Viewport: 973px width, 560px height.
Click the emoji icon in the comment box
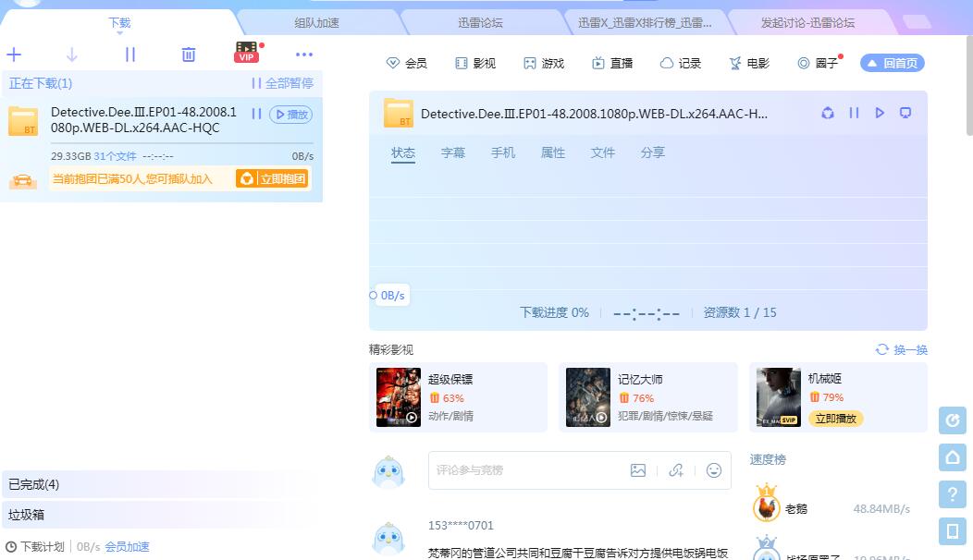point(713,470)
